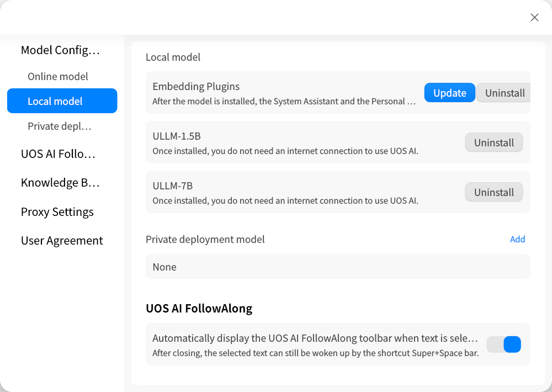Select Local model in the sidebar
552x392 pixels.
coord(62,100)
